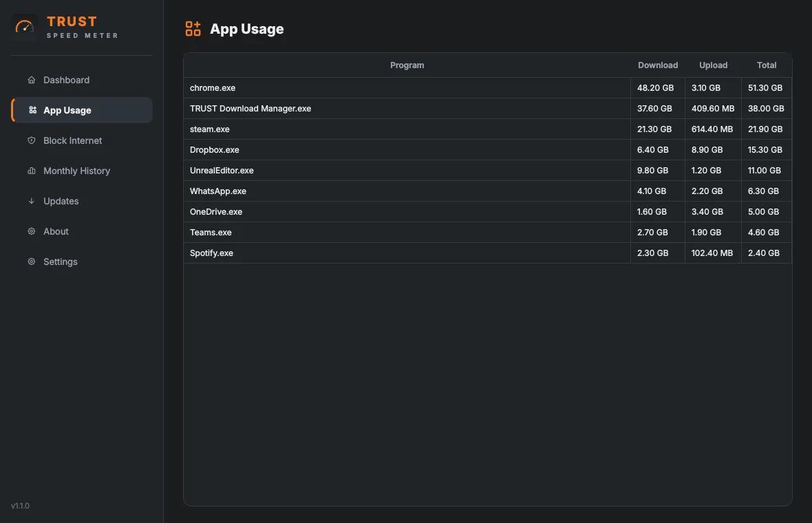Open the Updates page
812x523 pixels.
[82, 201]
